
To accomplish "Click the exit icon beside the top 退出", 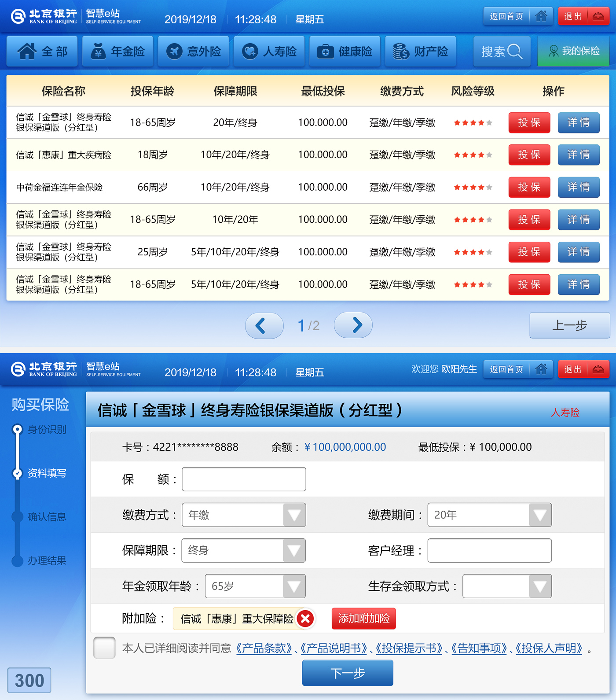I will (598, 16).
